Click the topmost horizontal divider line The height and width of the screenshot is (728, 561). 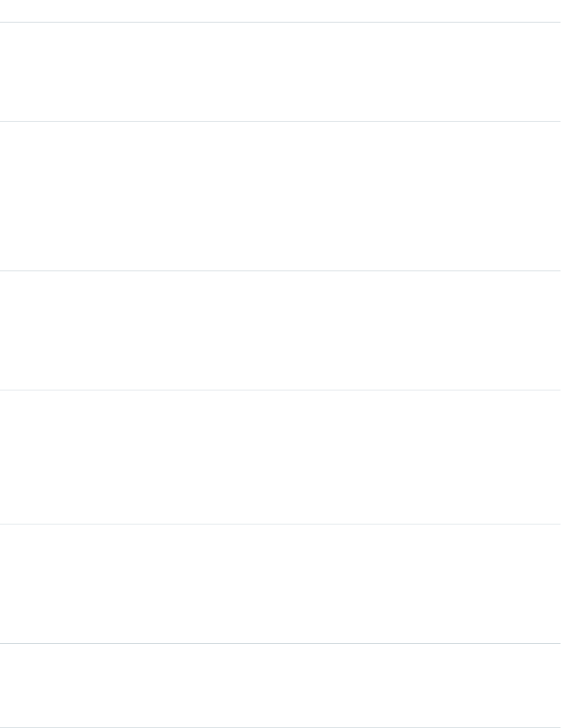[280, 22]
